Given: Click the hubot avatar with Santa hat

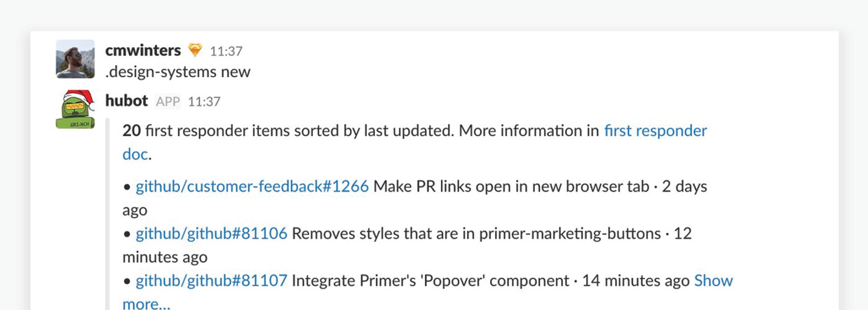Looking at the screenshot, I should tap(76, 109).
